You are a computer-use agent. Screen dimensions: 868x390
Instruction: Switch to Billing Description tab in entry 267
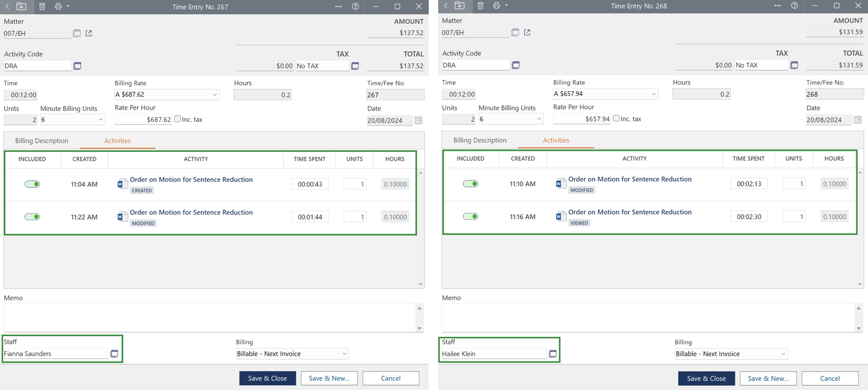pos(42,141)
